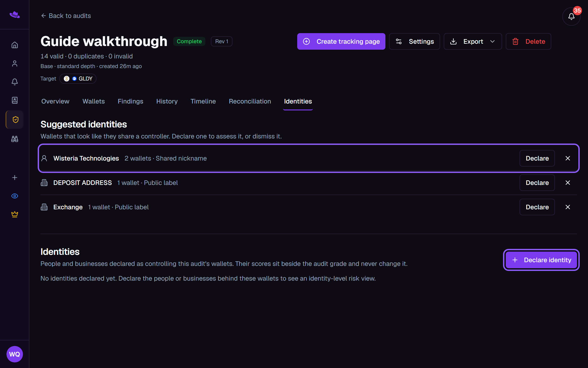Click the eye icon in sidebar
The height and width of the screenshot is (368, 588).
pos(14,196)
